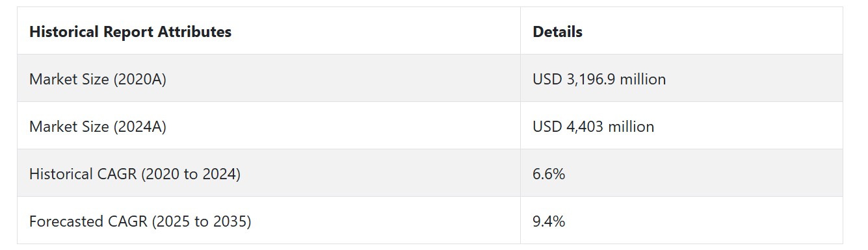868x250 pixels.
Task: Click the USD 3,196.9 million value
Action: tap(599, 79)
